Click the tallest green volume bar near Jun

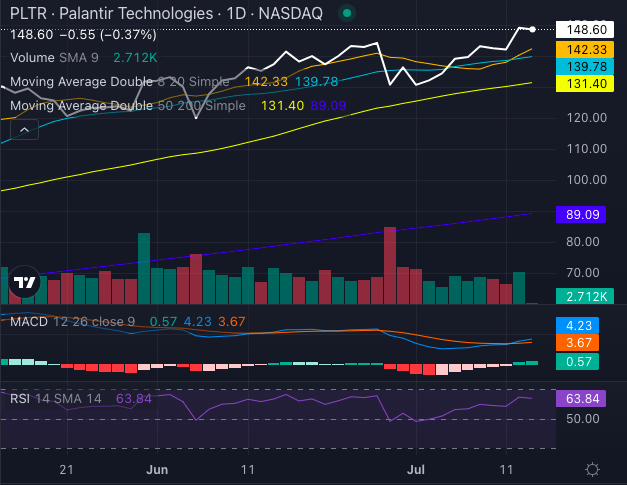[144, 268]
